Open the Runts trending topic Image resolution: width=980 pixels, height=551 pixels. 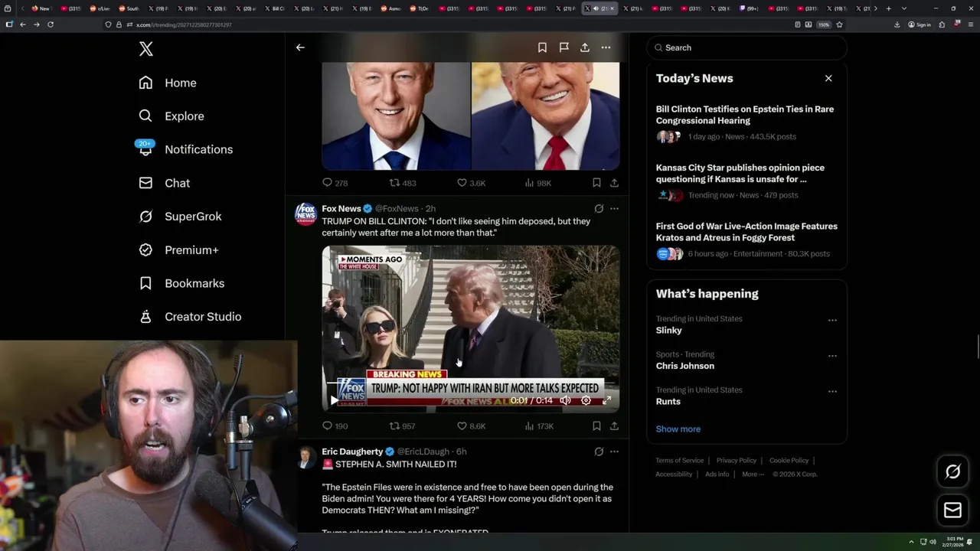[x=668, y=402]
